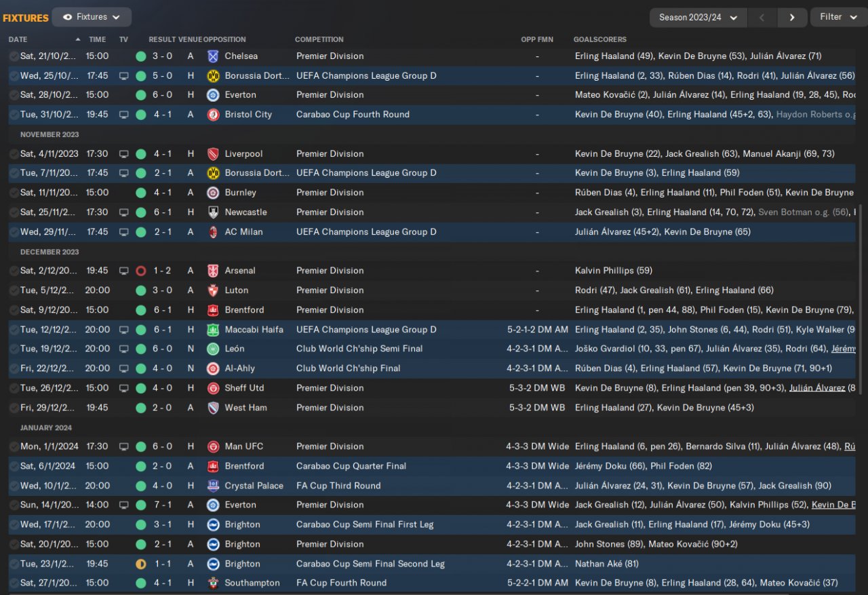The image size is (868, 595).
Task: Open the Bristol City club badge
Action: point(213,115)
